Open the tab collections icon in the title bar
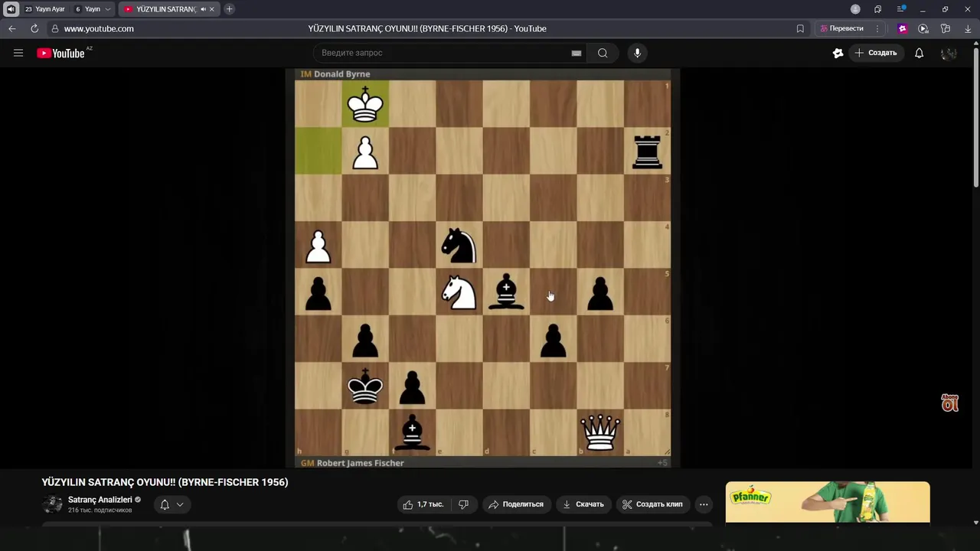Viewport: 980px width, 551px height. [x=877, y=9]
